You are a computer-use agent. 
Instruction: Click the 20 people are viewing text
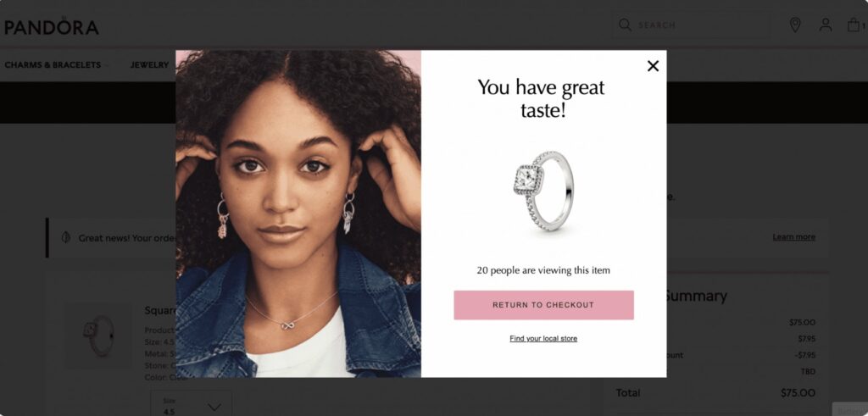click(543, 270)
